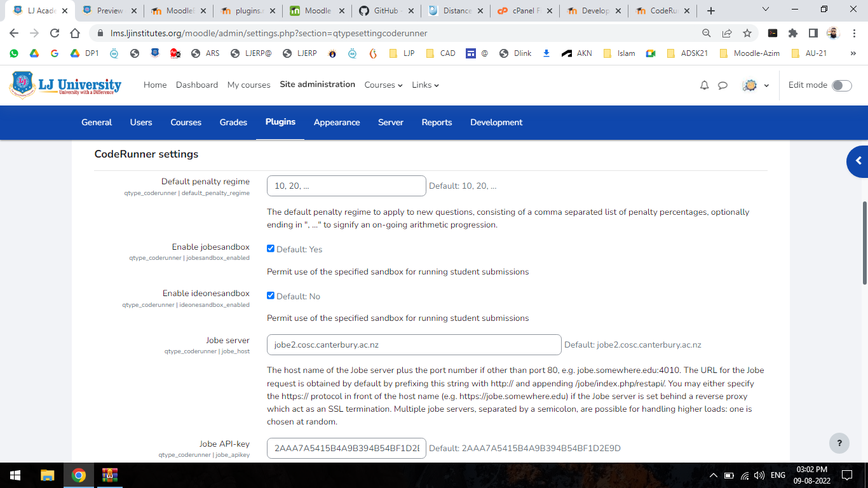Click the browser forward arrow
Image resolution: width=868 pixels, height=488 pixels.
coord(34,33)
